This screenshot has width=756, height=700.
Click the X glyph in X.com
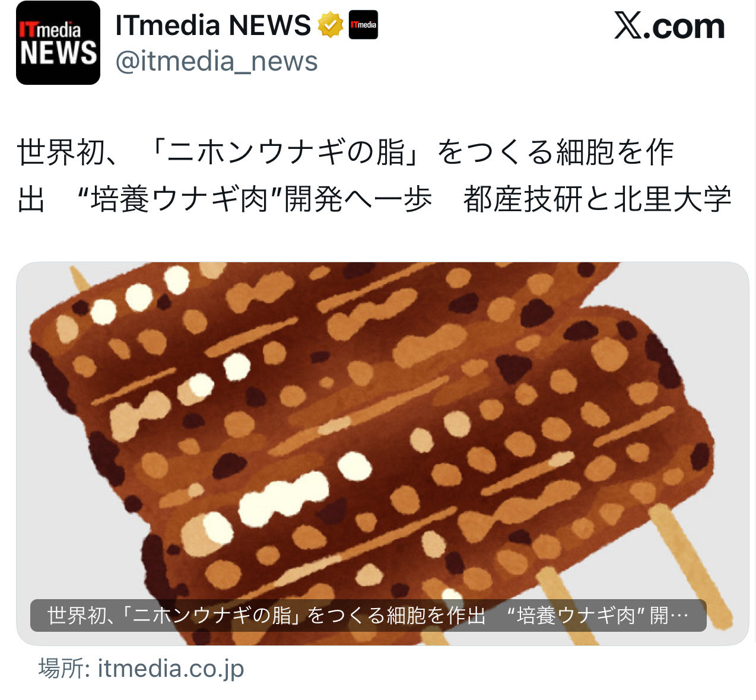(628, 26)
